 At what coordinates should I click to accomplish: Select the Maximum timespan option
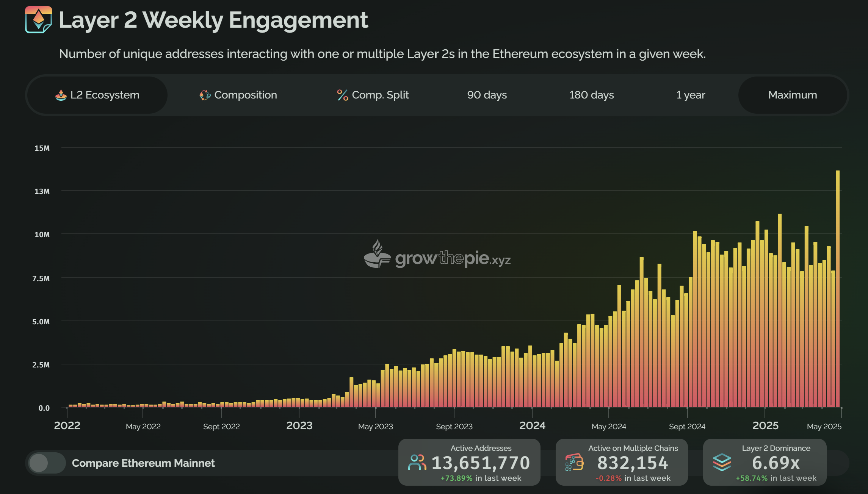(793, 95)
